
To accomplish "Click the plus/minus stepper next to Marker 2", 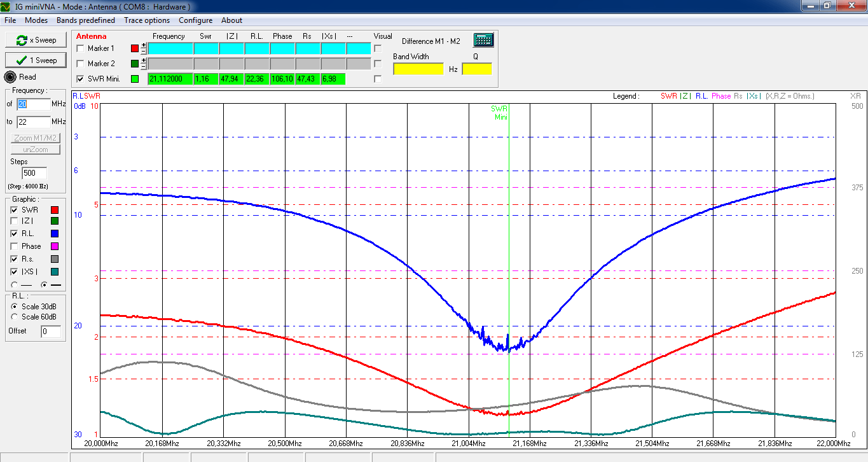I will [x=144, y=64].
